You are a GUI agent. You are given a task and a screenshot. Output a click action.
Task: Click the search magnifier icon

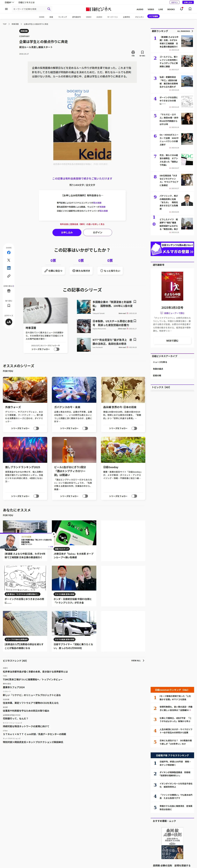(x=49, y=9)
